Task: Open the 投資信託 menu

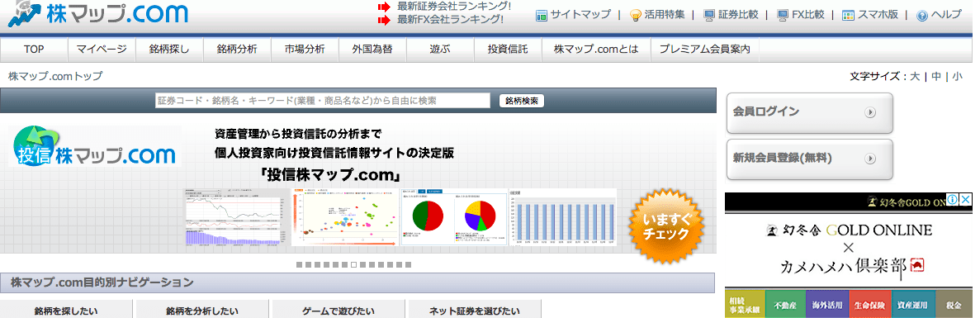Action: point(508,50)
